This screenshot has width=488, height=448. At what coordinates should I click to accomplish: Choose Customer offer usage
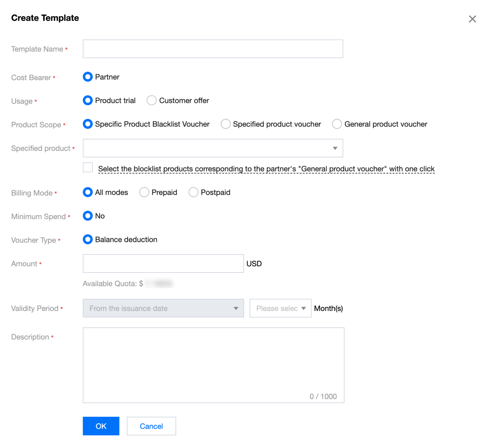pyautogui.click(x=152, y=100)
